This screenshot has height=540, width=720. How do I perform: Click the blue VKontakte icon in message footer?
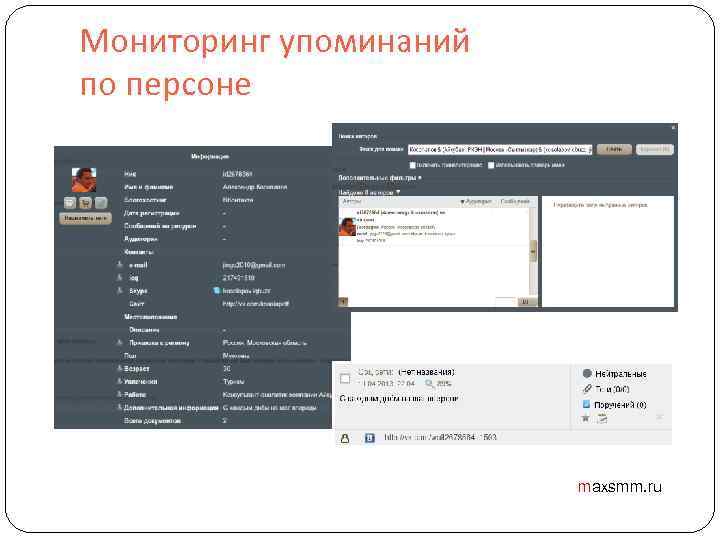pos(370,438)
